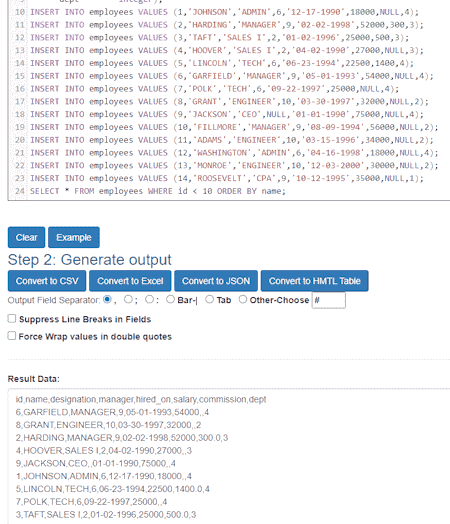Select comma as output field separator
The width and height of the screenshot is (450, 524).
click(107, 299)
